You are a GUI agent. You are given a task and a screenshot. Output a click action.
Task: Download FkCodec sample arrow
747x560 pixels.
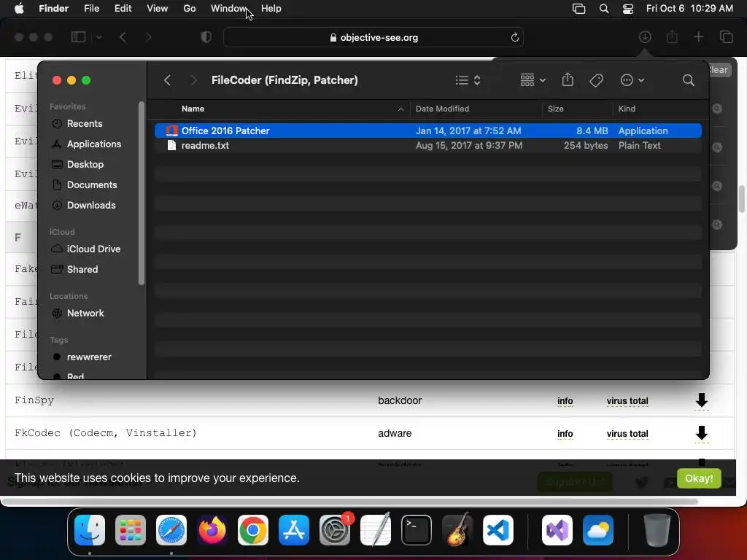(701, 433)
